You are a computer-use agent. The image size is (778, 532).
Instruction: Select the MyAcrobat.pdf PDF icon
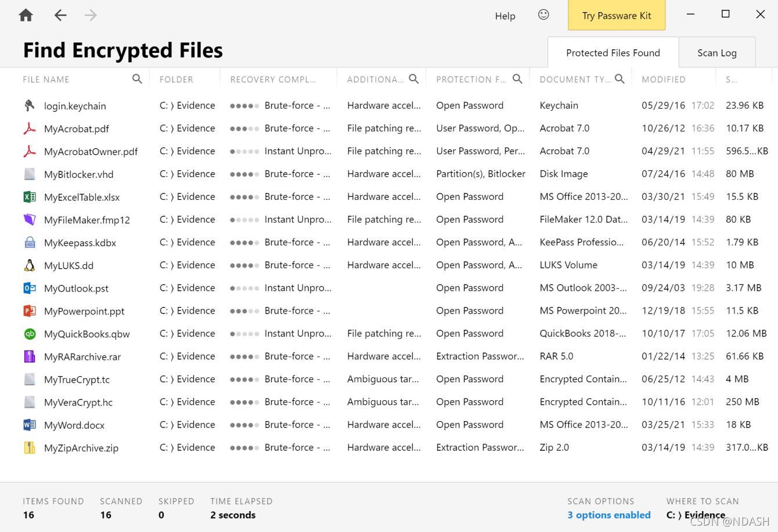29,128
